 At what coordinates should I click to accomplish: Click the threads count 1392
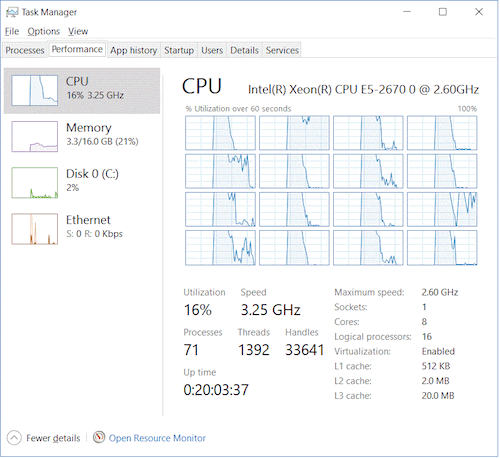pos(254,350)
